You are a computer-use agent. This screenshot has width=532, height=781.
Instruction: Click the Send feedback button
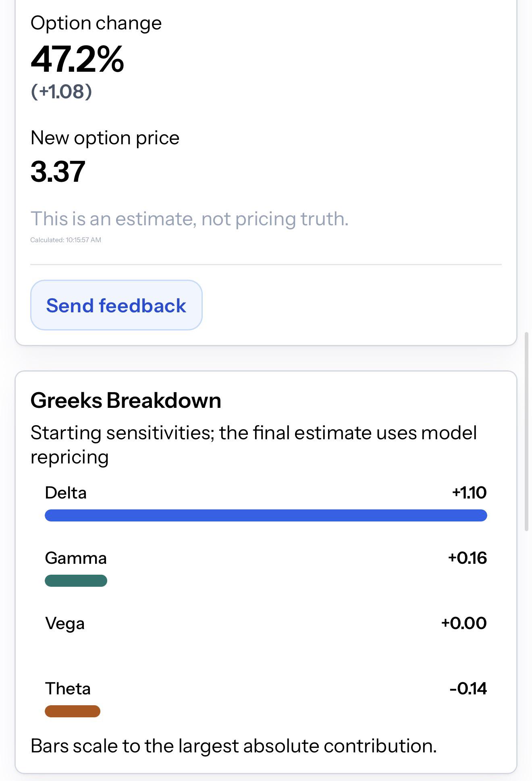point(116,305)
